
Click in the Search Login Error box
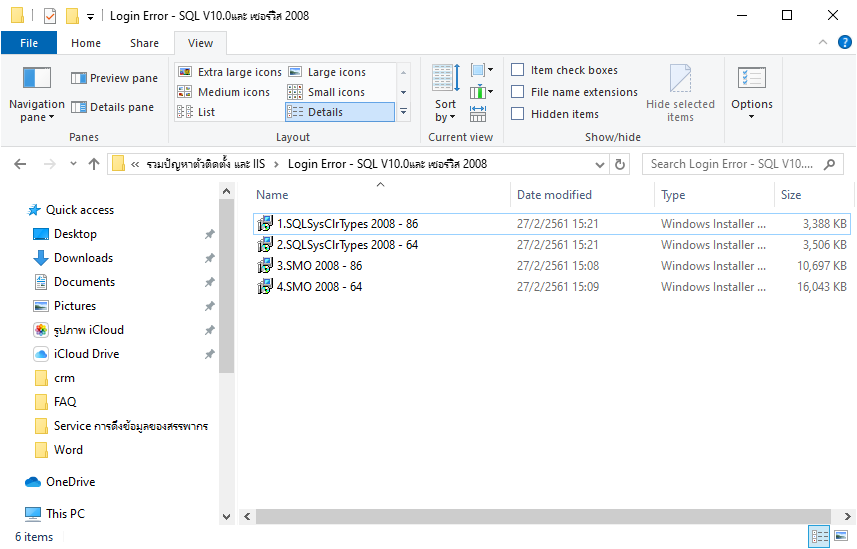pos(732,164)
